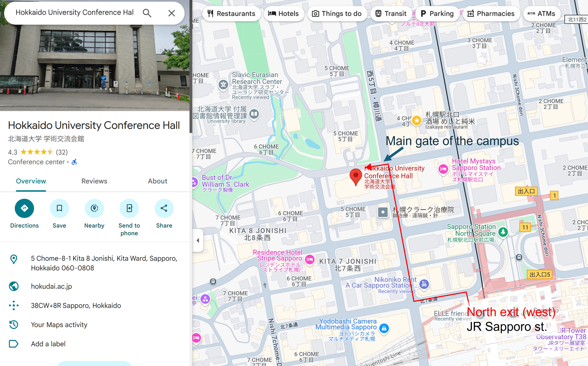Click the subway exit 1 marker
This screenshot has height=366, width=588.
coord(554,196)
